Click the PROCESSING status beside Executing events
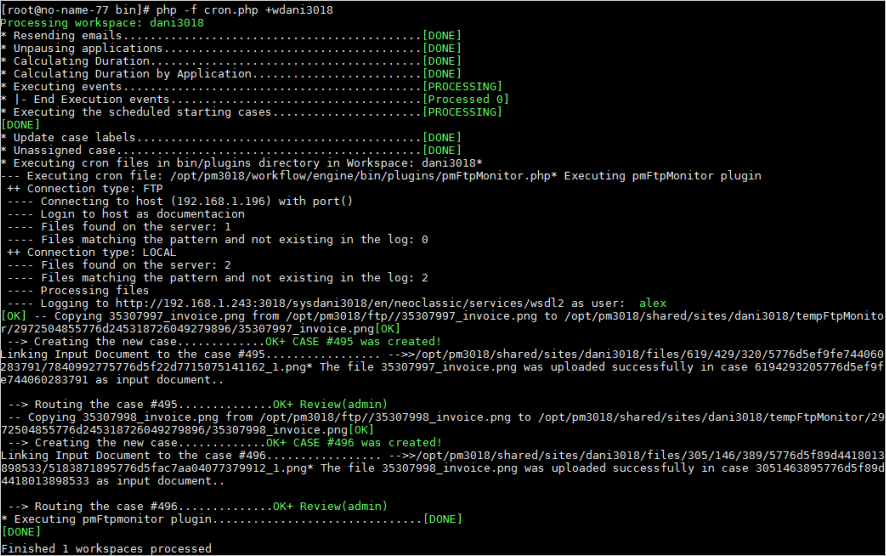The width and height of the screenshot is (886, 556). (x=462, y=87)
